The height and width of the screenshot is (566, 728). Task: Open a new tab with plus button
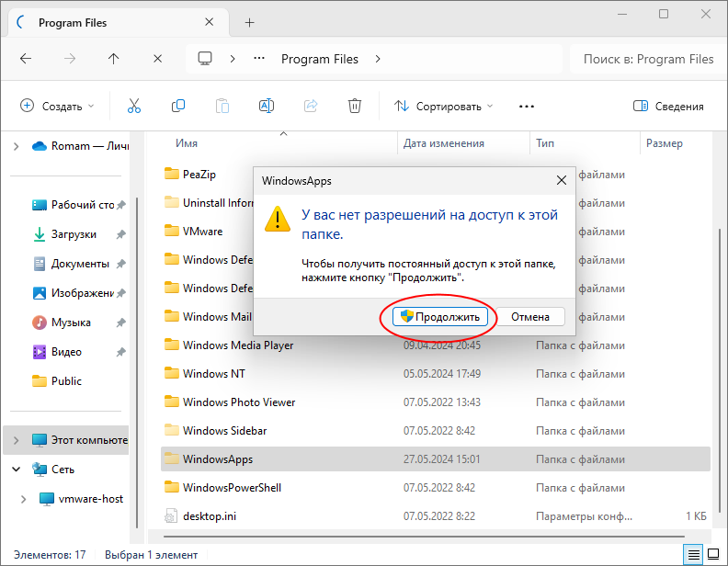[x=250, y=22]
